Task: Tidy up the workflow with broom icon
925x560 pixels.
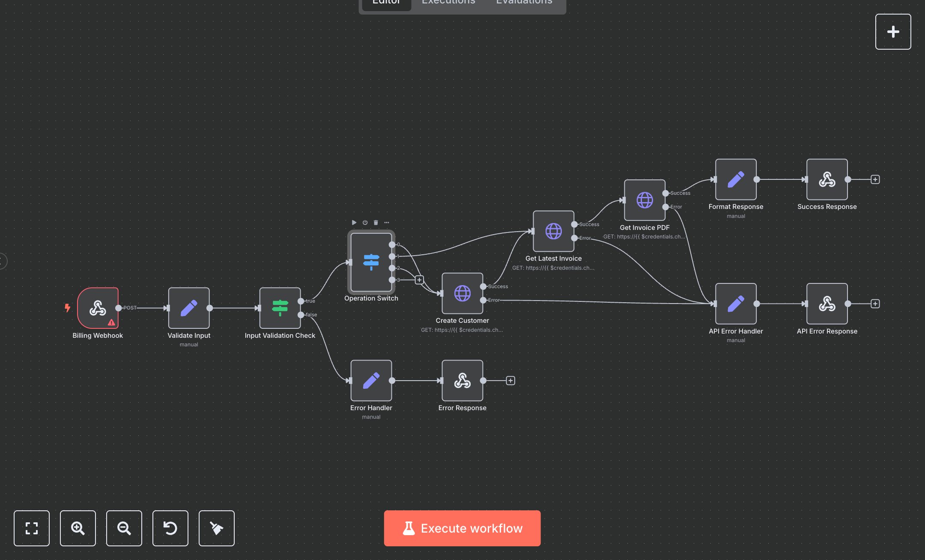Action: click(x=217, y=528)
